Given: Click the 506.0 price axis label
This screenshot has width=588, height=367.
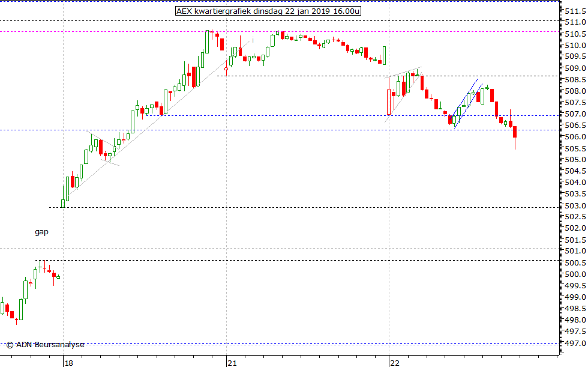Looking at the screenshot, I should point(575,137).
